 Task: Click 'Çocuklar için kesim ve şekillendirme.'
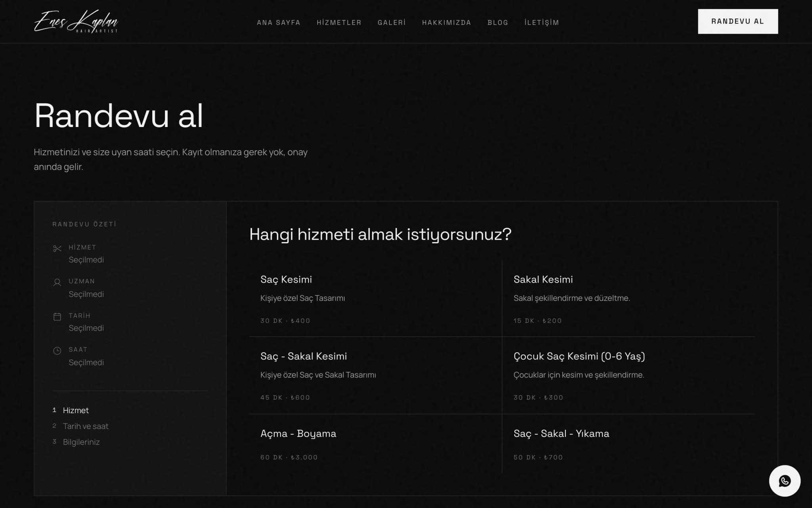(x=579, y=375)
